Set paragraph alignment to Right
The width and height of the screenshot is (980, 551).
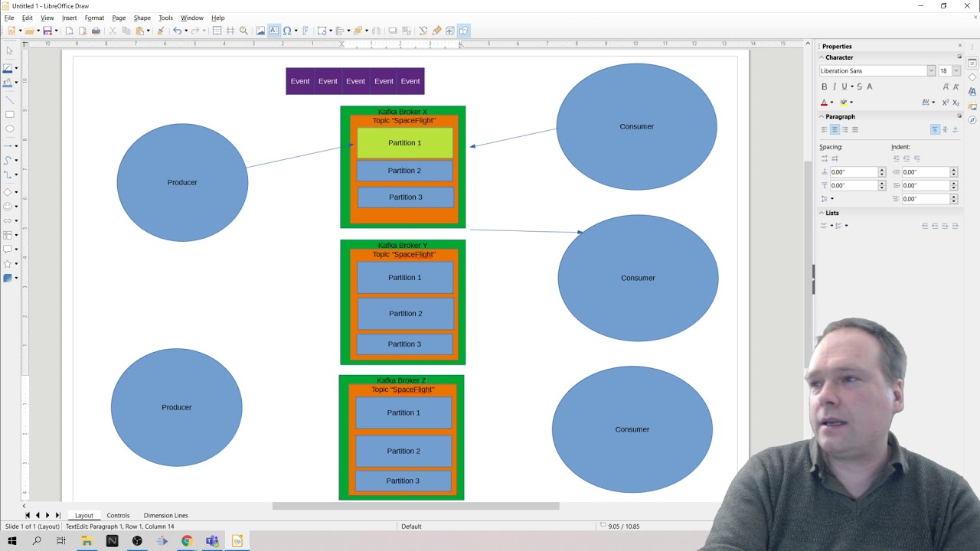pyautogui.click(x=844, y=129)
